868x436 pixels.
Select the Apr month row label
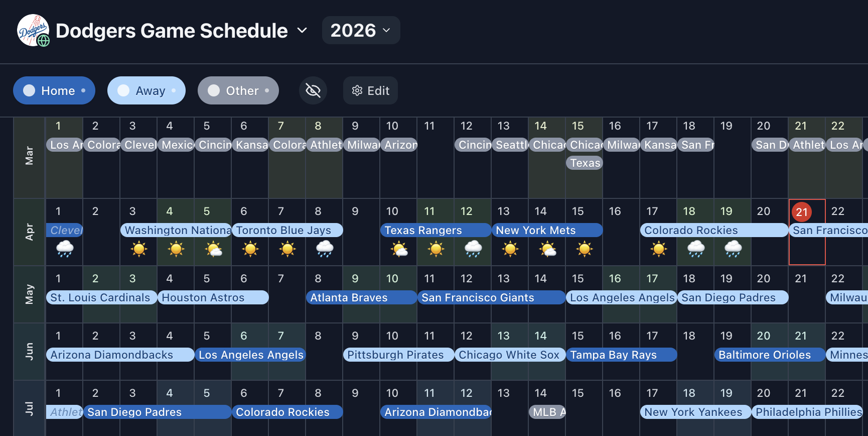pyautogui.click(x=30, y=232)
